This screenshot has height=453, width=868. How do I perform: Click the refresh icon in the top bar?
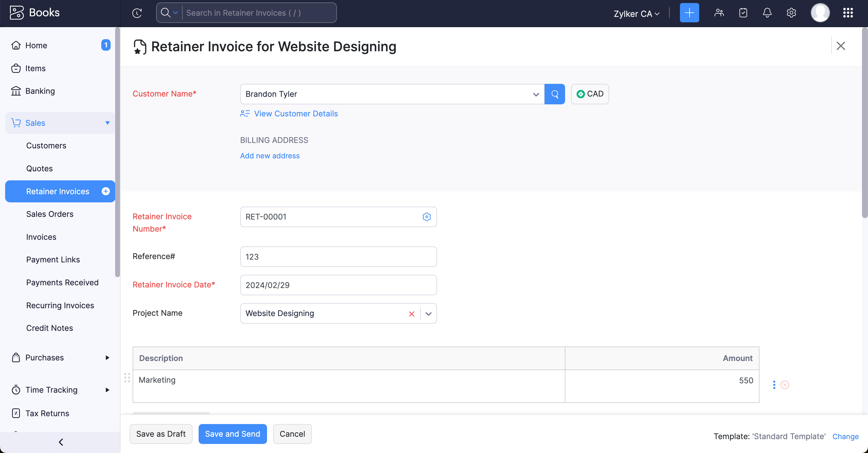(x=137, y=13)
